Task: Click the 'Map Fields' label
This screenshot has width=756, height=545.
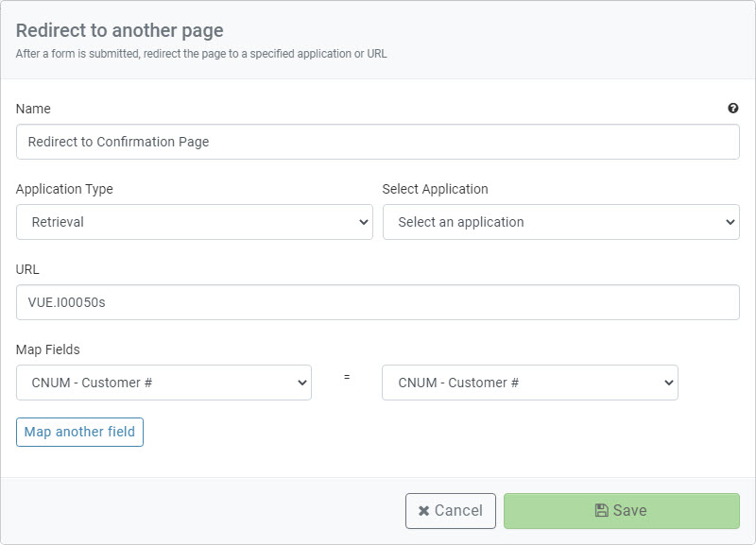Action: 48,349
